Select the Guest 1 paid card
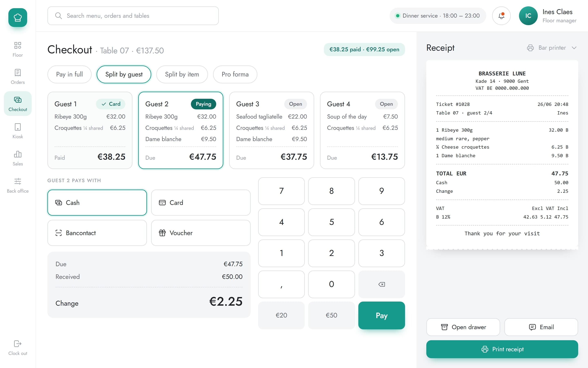 point(90,130)
